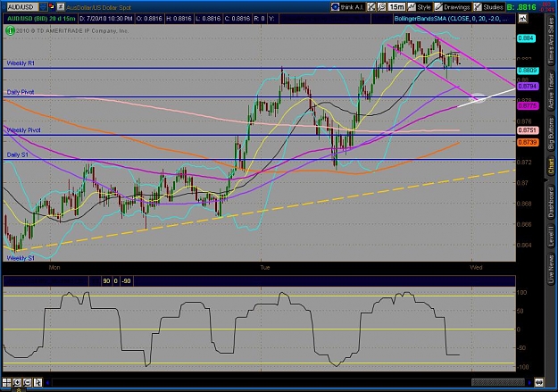Click the 90 overbought value in lower study header
558x392 pixels.
pyautogui.click(x=106, y=281)
